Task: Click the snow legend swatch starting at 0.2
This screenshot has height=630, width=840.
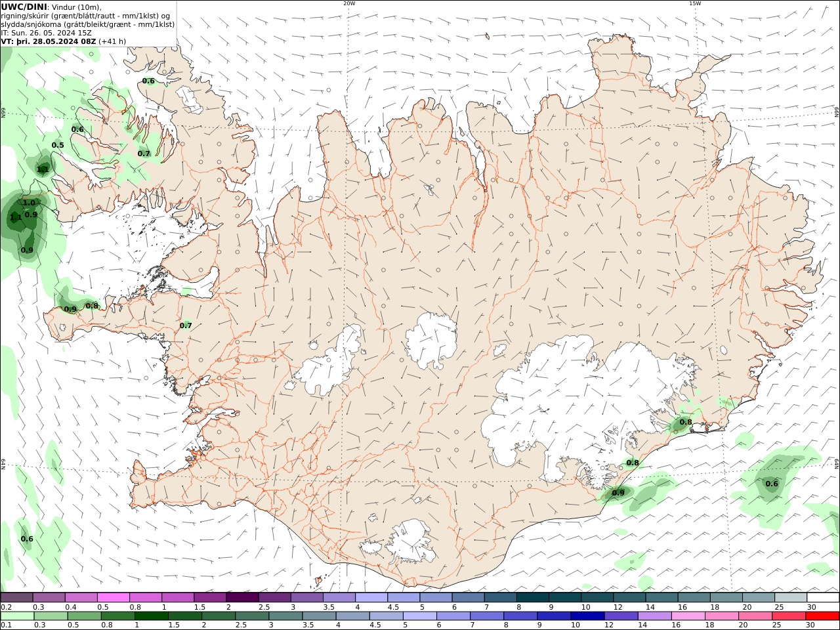Action: (x=16, y=597)
